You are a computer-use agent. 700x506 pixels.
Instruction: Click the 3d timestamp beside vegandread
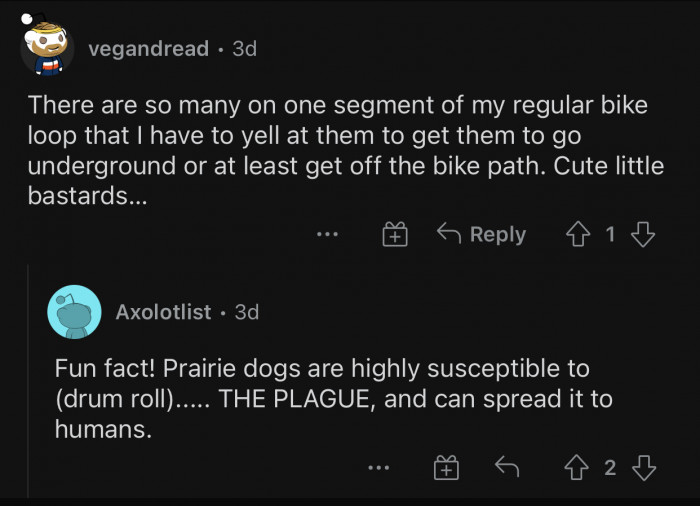click(244, 48)
